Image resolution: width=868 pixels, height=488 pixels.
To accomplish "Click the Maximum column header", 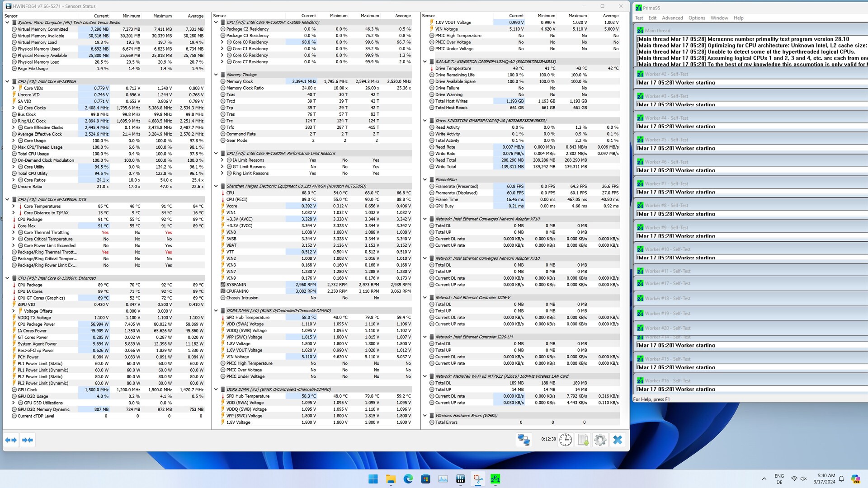I will pyautogui.click(x=162, y=16).
